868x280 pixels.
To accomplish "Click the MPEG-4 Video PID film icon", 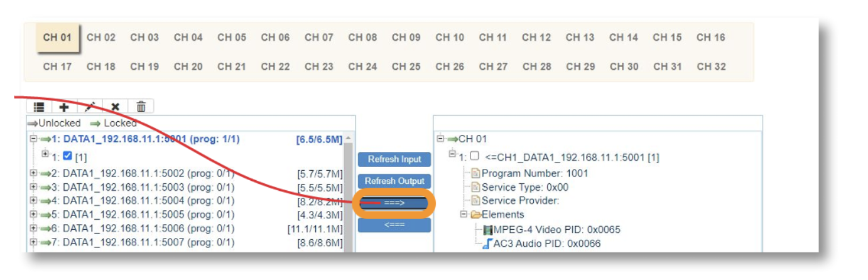I will pos(488,230).
